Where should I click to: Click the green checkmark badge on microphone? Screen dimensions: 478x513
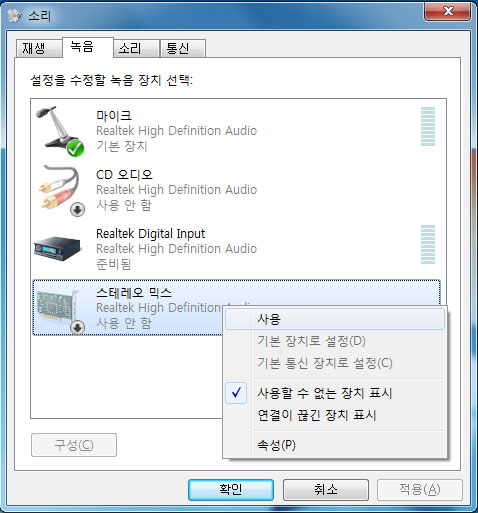pyautogui.click(x=75, y=148)
